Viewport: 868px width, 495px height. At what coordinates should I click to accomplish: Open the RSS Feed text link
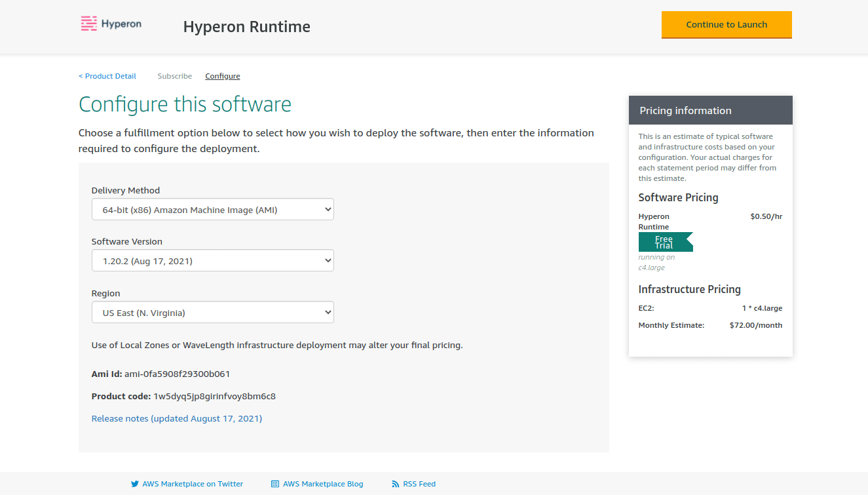coord(419,484)
